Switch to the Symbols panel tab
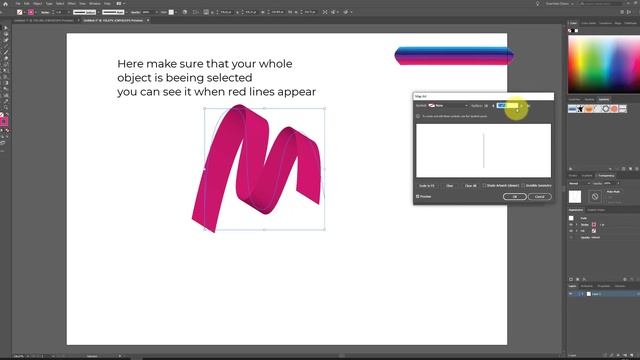 coord(604,99)
